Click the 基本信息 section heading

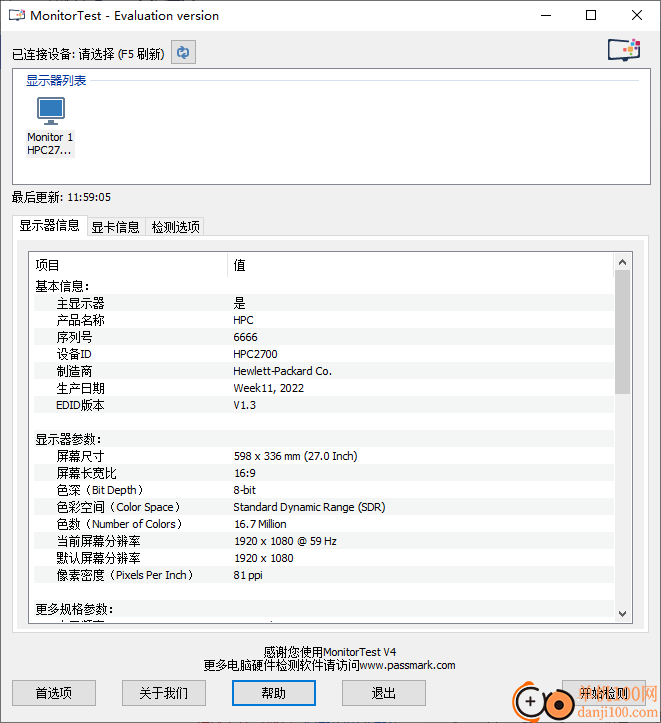(x=62, y=286)
